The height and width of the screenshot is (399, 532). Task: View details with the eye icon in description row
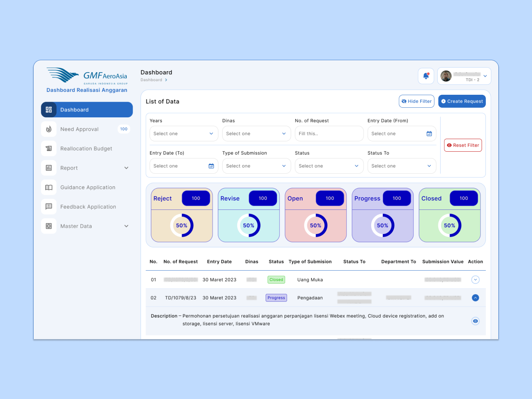475,321
